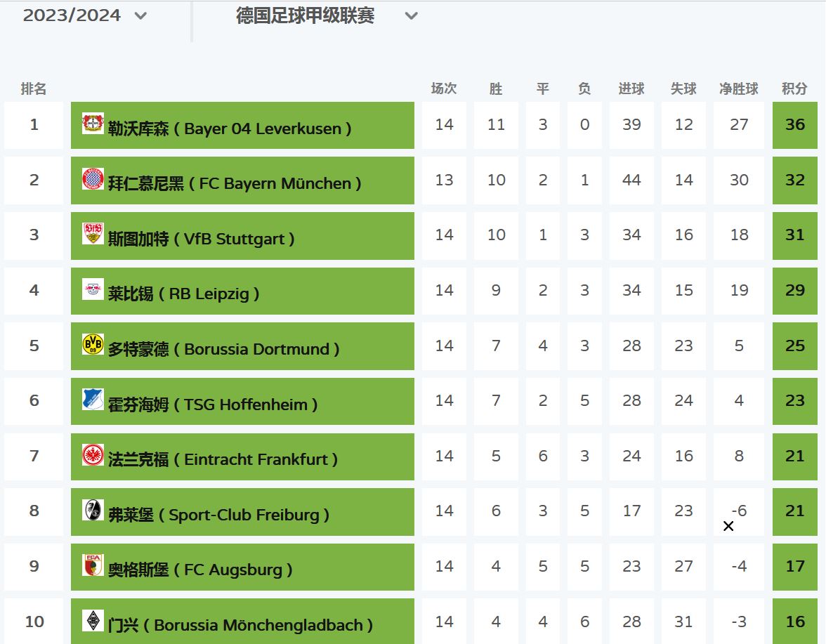Click the Borussia Dortmund BVB logo
826x644 pixels.
click(93, 344)
